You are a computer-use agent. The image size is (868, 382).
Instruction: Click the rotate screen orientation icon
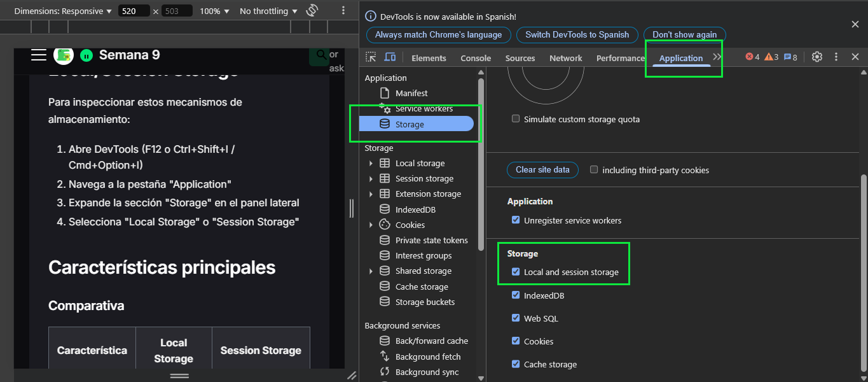tap(312, 11)
